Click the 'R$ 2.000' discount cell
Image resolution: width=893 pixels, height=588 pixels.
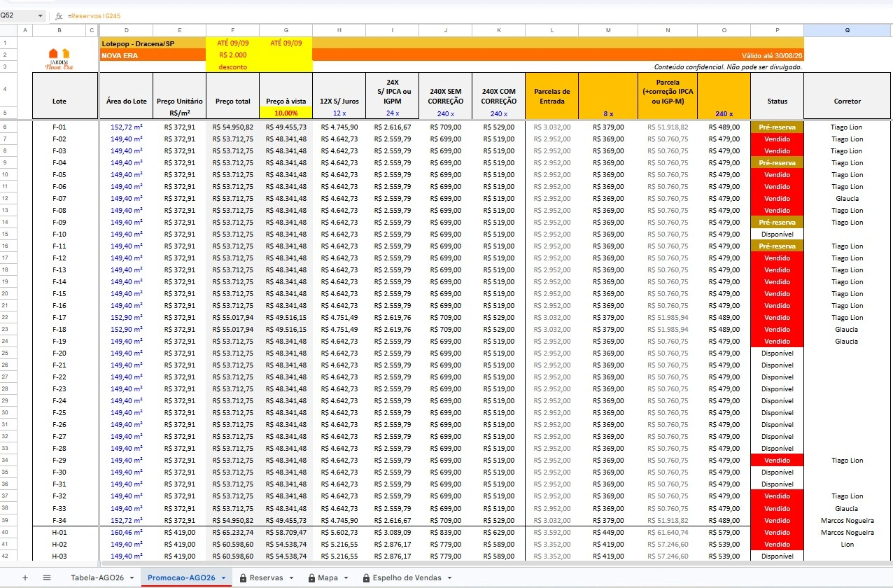[233, 55]
